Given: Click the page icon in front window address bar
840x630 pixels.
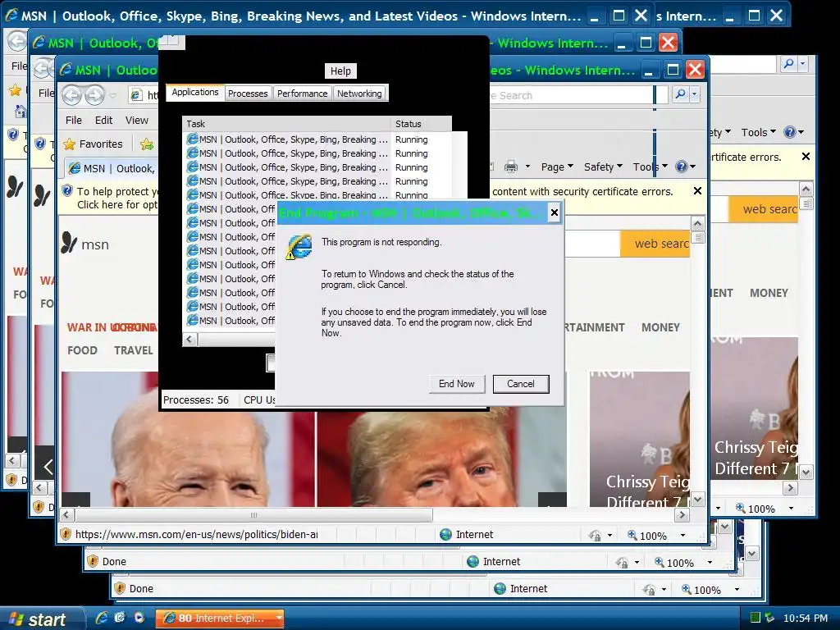Looking at the screenshot, I should pyautogui.click(x=137, y=95).
